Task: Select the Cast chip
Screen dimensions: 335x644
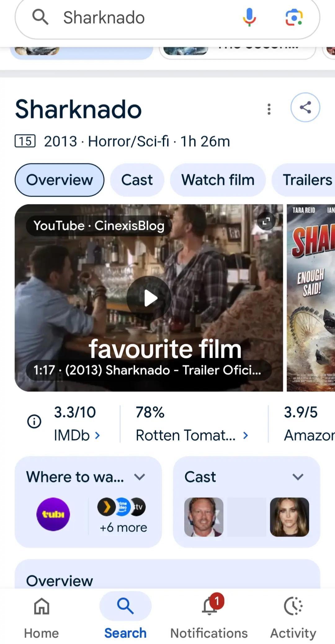Action: [x=137, y=180]
